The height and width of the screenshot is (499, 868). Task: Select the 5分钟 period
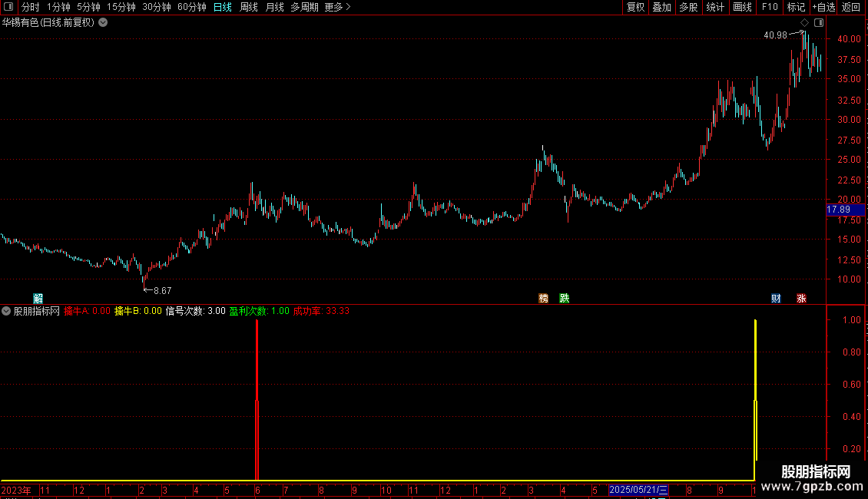[88, 7]
